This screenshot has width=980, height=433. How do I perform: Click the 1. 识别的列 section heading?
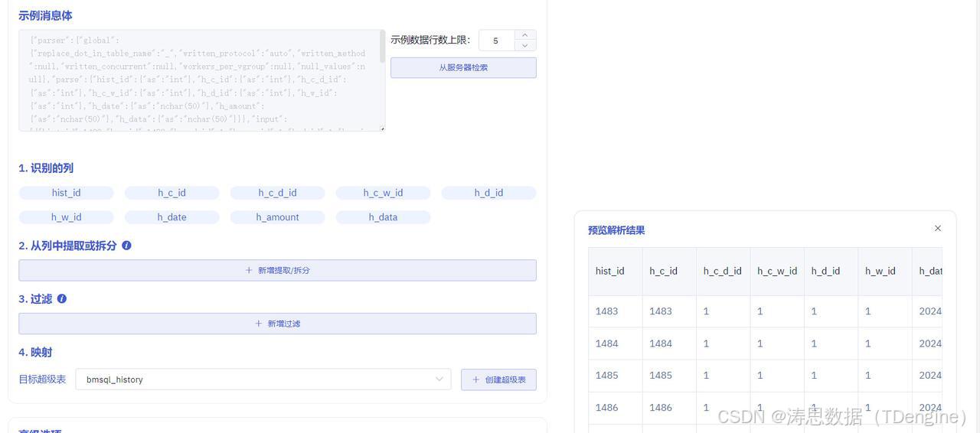pyautogui.click(x=46, y=168)
